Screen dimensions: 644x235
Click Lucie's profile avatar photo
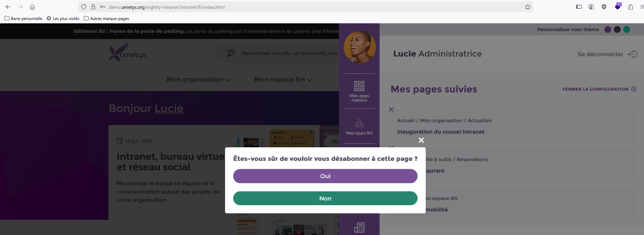click(359, 47)
